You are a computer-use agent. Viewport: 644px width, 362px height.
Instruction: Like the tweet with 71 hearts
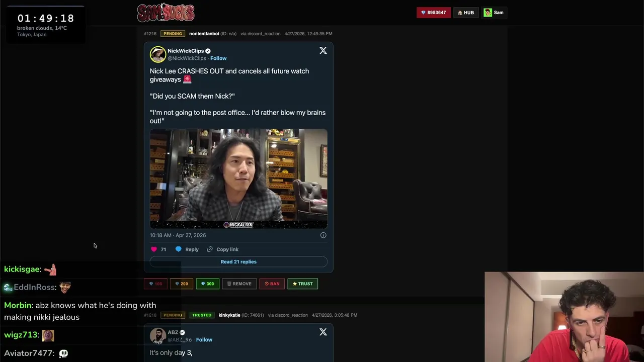(x=154, y=249)
